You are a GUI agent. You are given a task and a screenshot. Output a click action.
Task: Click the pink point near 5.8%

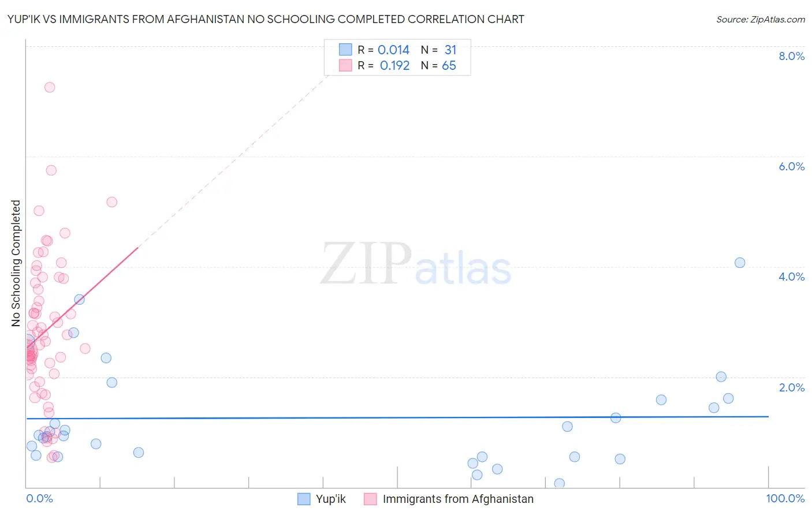[x=51, y=170]
